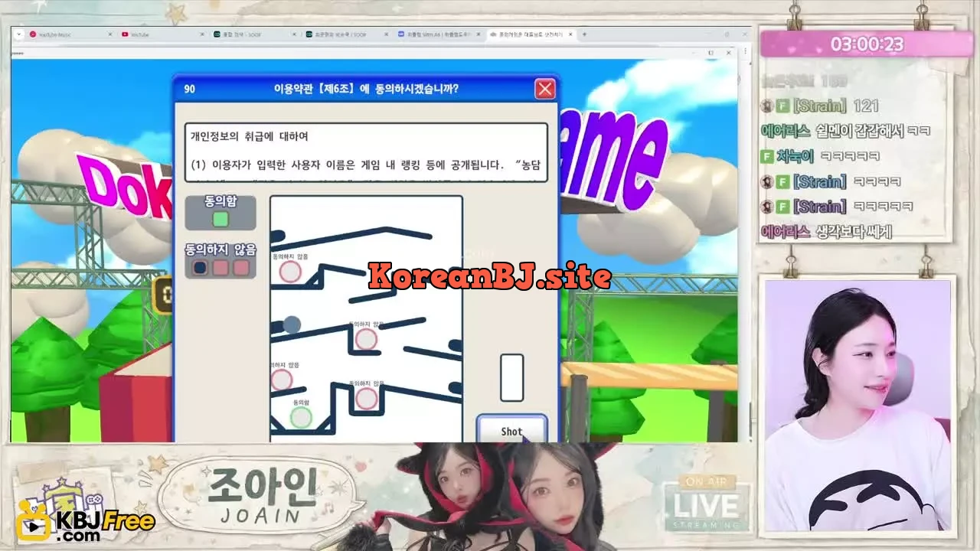The image size is (980, 551).
Task: Click the F fan badge beside 처늑이
Action: (766, 156)
